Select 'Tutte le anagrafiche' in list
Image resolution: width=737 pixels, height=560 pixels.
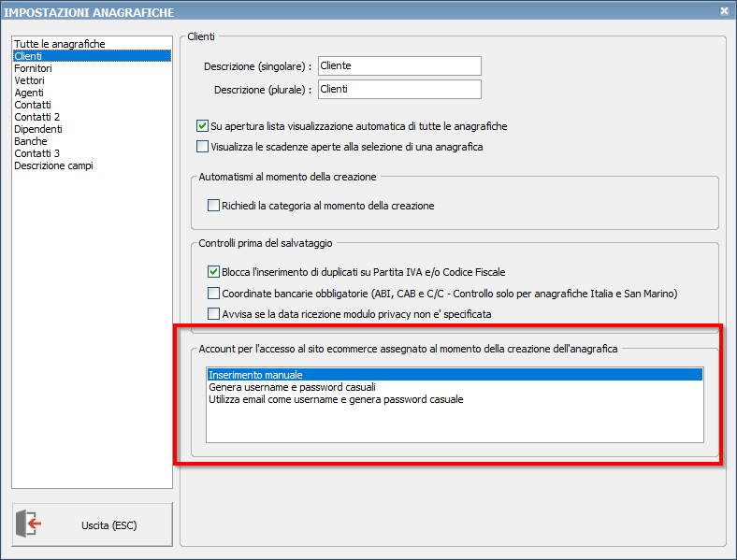point(59,44)
